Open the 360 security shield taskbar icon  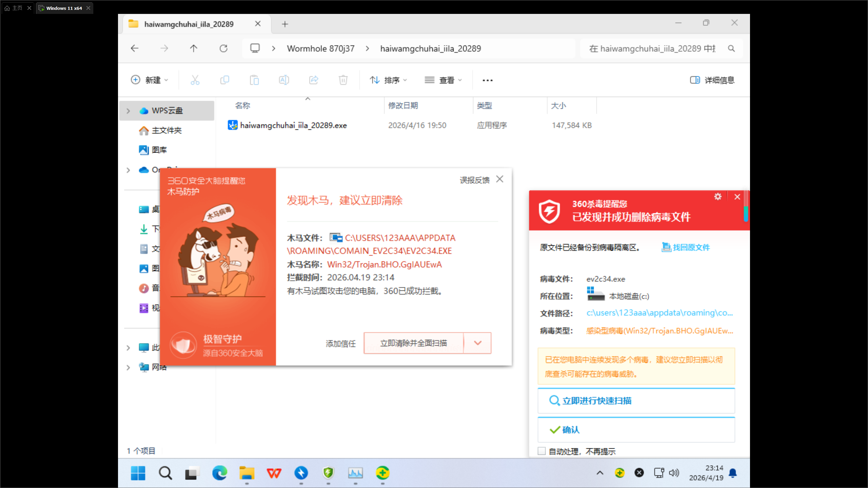click(328, 473)
